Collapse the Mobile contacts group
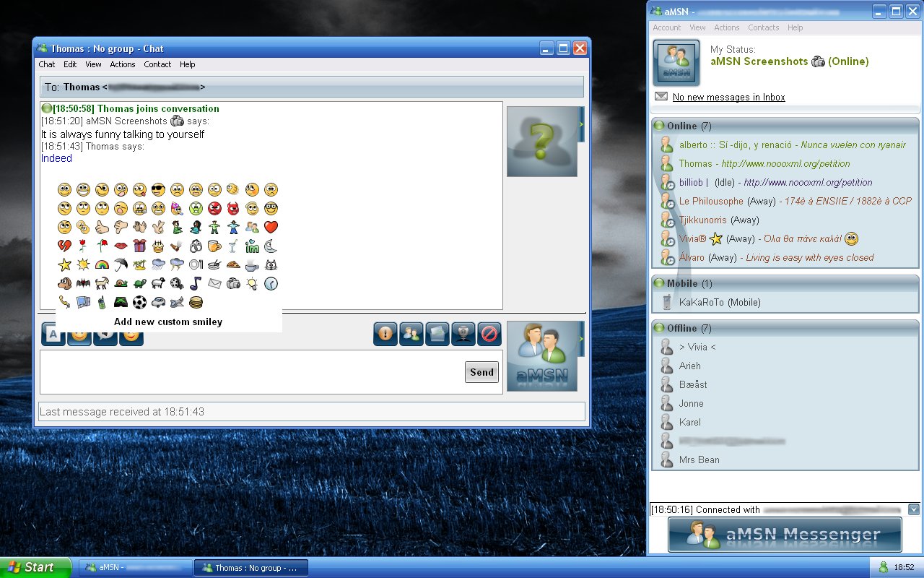 pos(658,283)
